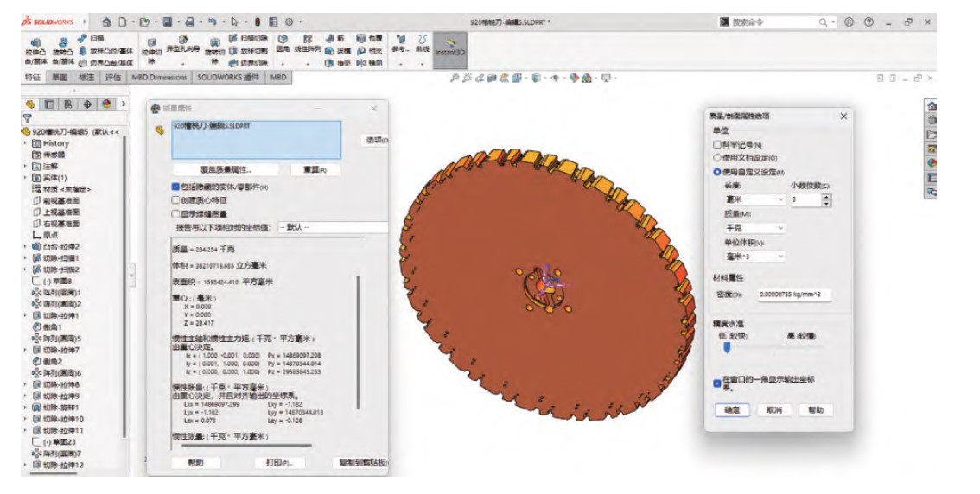
Task: Open the Hole Wizard (异型孔向导) tool
Action: coord(183,45)
